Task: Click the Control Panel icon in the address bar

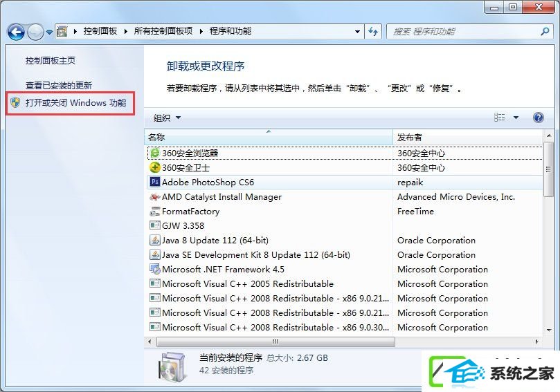Action: (x=62, y=31)
